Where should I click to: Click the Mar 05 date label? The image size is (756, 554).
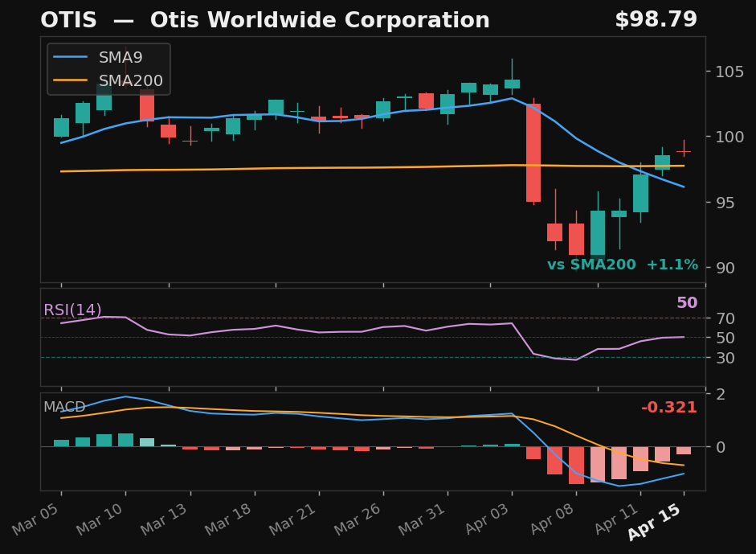[36, 519]
